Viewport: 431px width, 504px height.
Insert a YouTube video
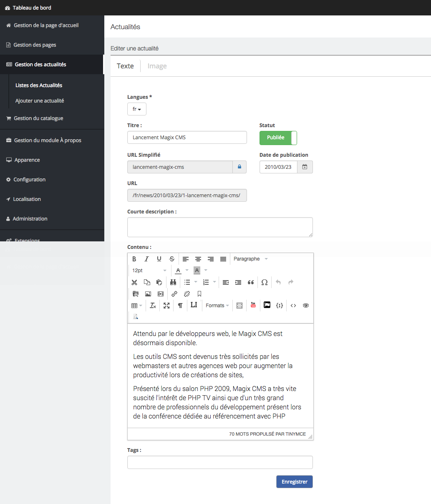(x=253, y=305)
